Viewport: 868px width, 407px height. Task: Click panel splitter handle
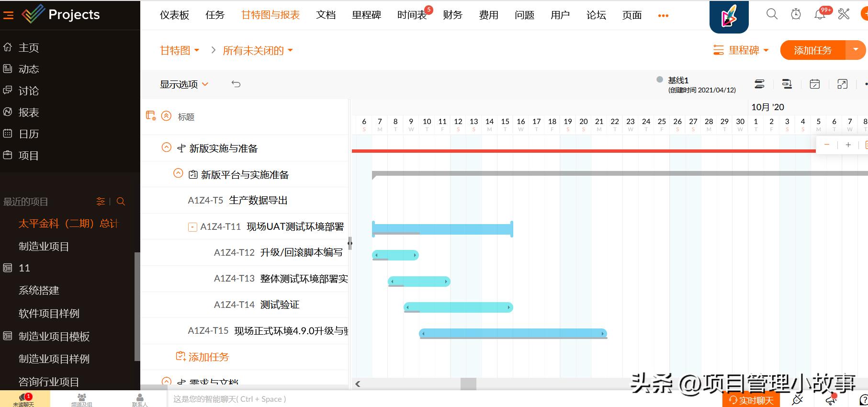[x=350, y=243]
